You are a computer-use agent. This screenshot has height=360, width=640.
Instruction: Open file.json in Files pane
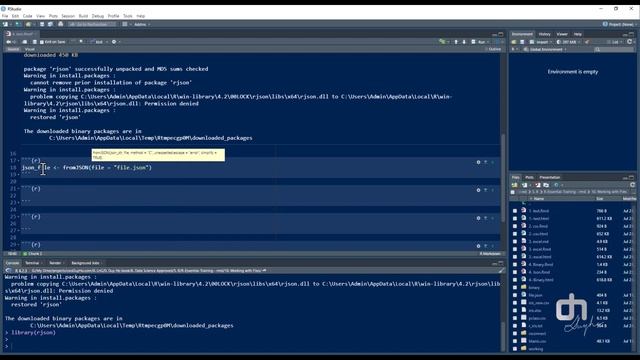tap(536, 295)
